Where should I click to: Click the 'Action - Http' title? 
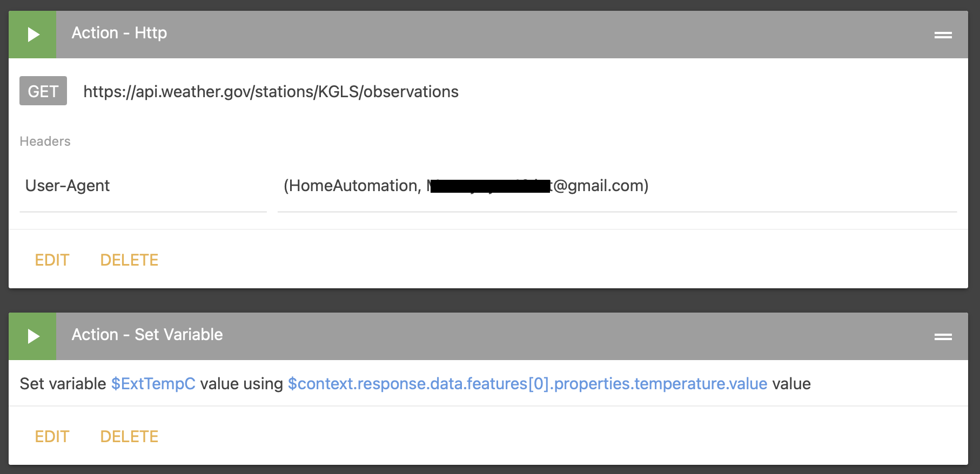tap(119, 33)
